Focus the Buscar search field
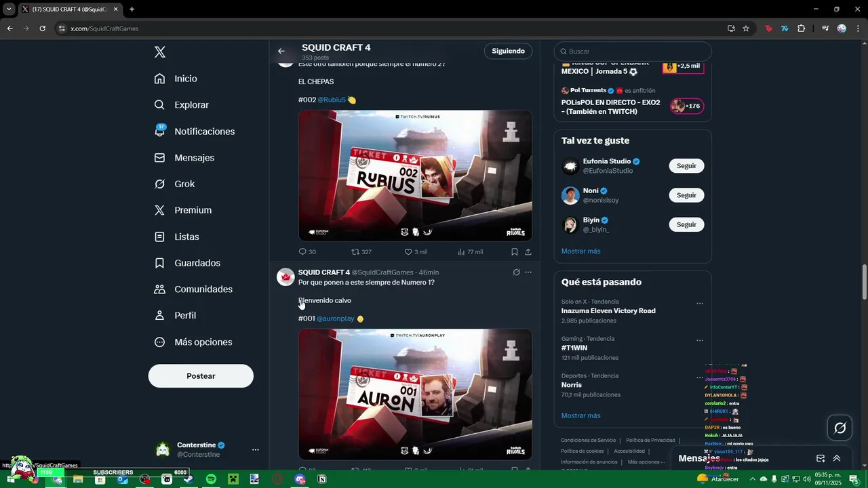 pos(633,52)
